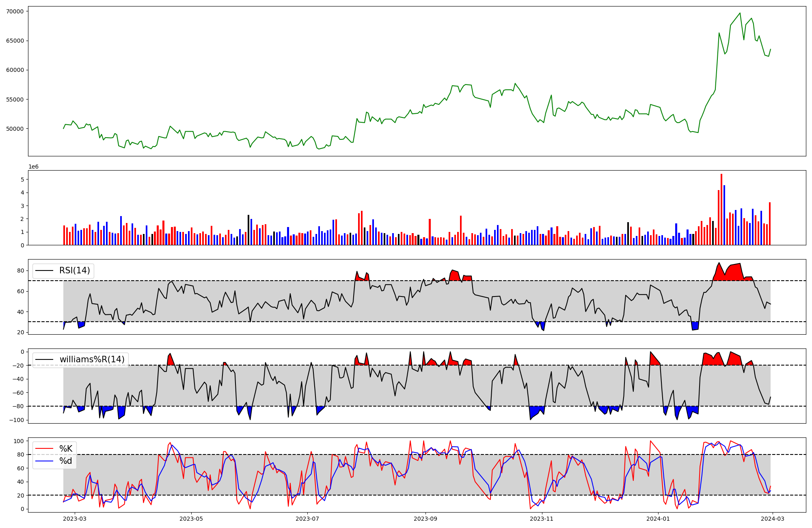
Task: Click the williams%R(14) legend label
Action: [x=92, y=359]
